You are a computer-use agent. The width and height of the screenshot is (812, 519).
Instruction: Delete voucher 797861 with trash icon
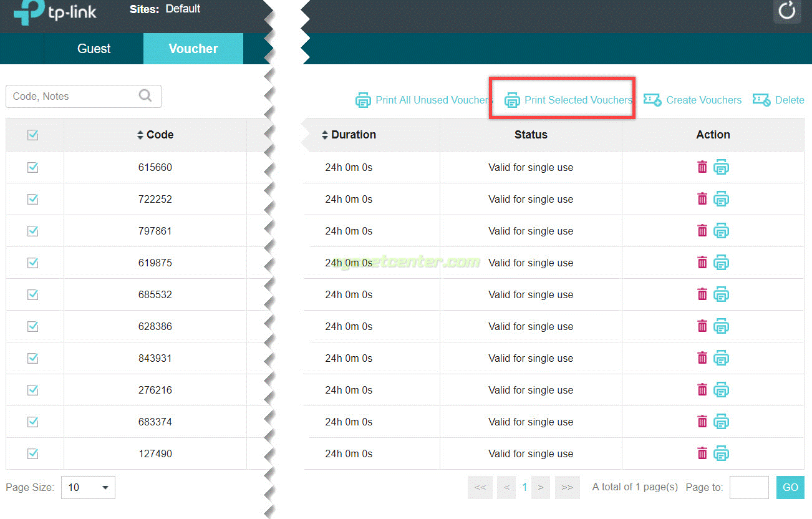pyautogui.click(x=702, y=231)
